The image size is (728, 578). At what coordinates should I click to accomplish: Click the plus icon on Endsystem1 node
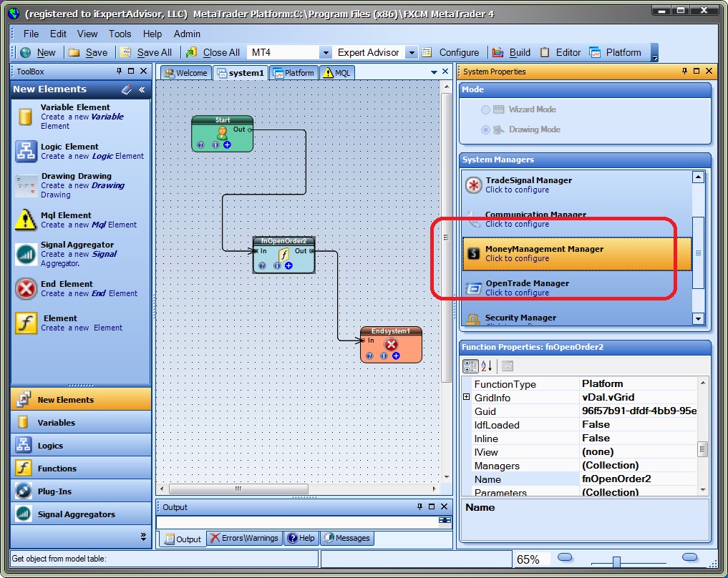tap(396, 356)
